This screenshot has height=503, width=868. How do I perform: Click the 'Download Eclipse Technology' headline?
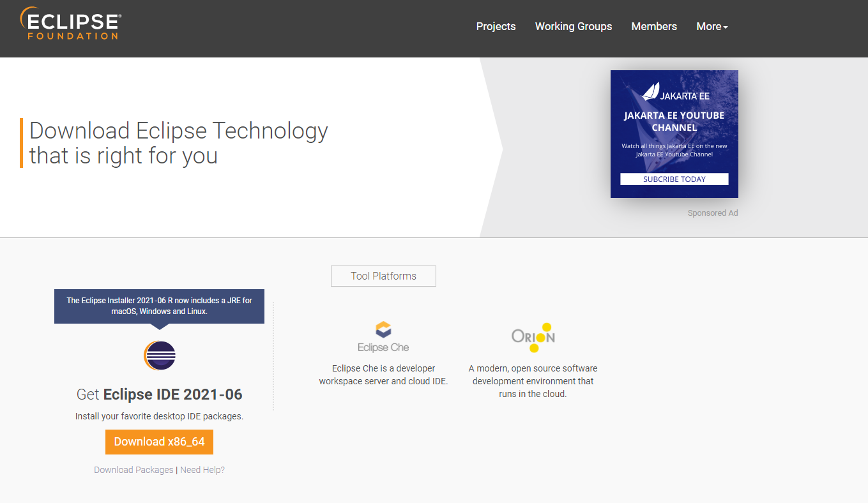point(179,143)
